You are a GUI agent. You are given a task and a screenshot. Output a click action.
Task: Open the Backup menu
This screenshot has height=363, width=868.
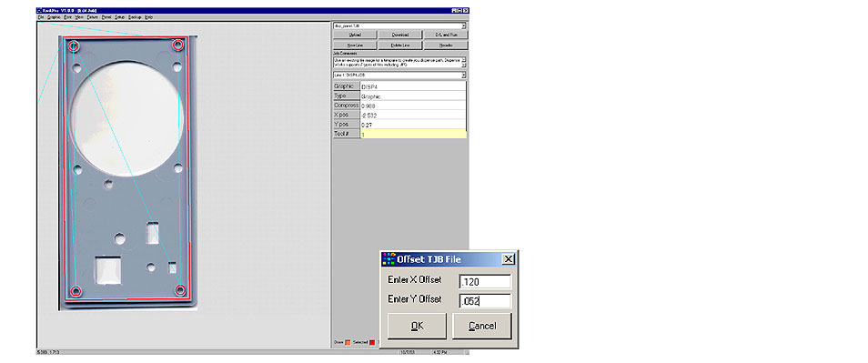click(135, 17)
